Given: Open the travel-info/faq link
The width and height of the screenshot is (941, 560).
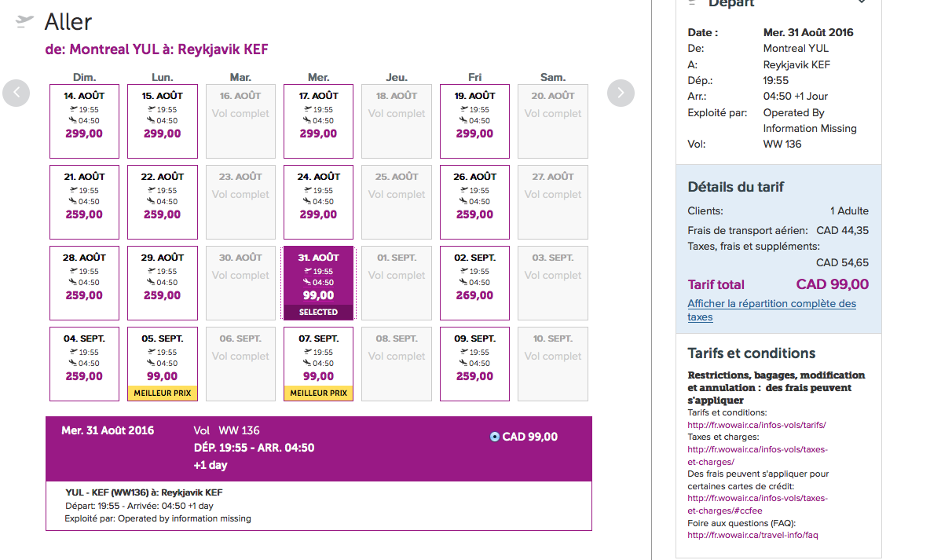Looking at the screenshot, I should pos(752,535).
